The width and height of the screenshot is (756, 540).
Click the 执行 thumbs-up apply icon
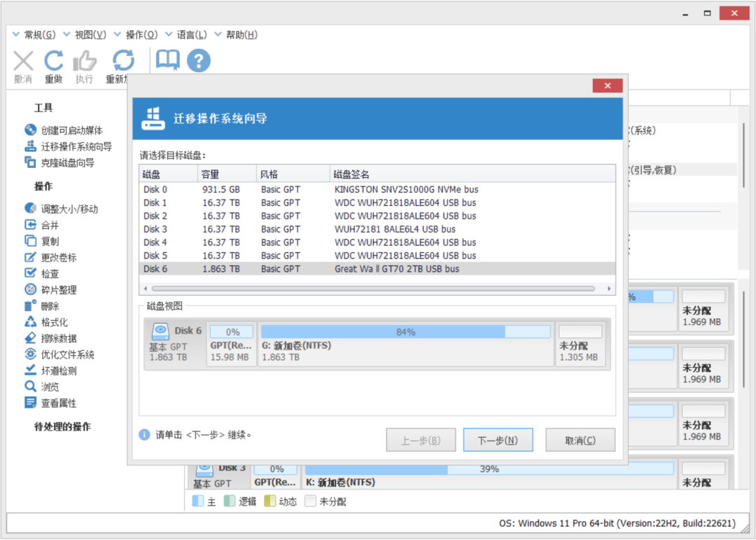(85, 62)
